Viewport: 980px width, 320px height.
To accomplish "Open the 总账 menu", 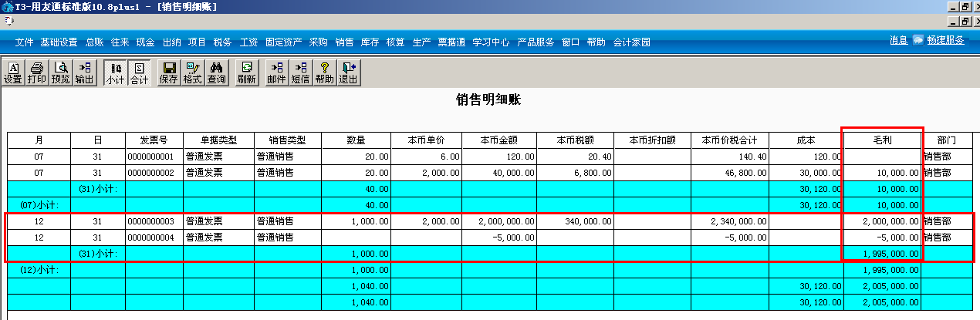I will tap(94, 42).
